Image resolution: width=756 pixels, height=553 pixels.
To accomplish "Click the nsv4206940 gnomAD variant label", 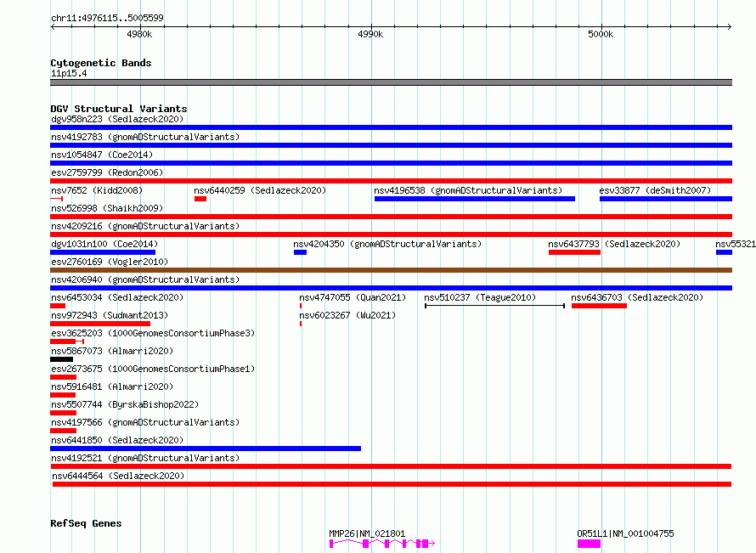I will (145, 279).
